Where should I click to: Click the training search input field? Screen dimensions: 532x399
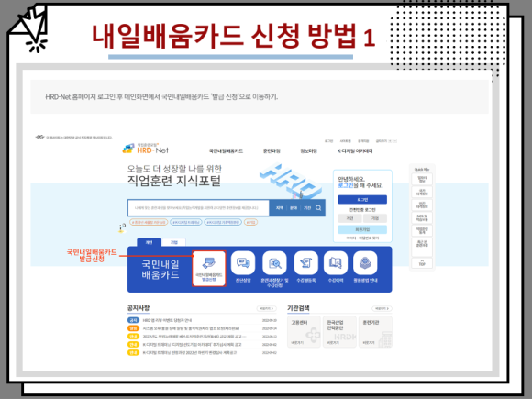[x=198, y=208]
